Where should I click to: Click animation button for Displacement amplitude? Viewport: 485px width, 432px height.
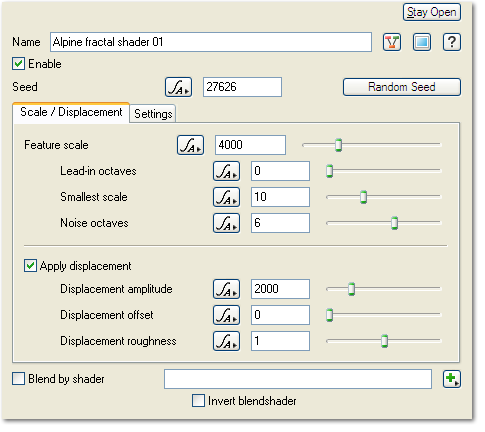tap(226, 289)
